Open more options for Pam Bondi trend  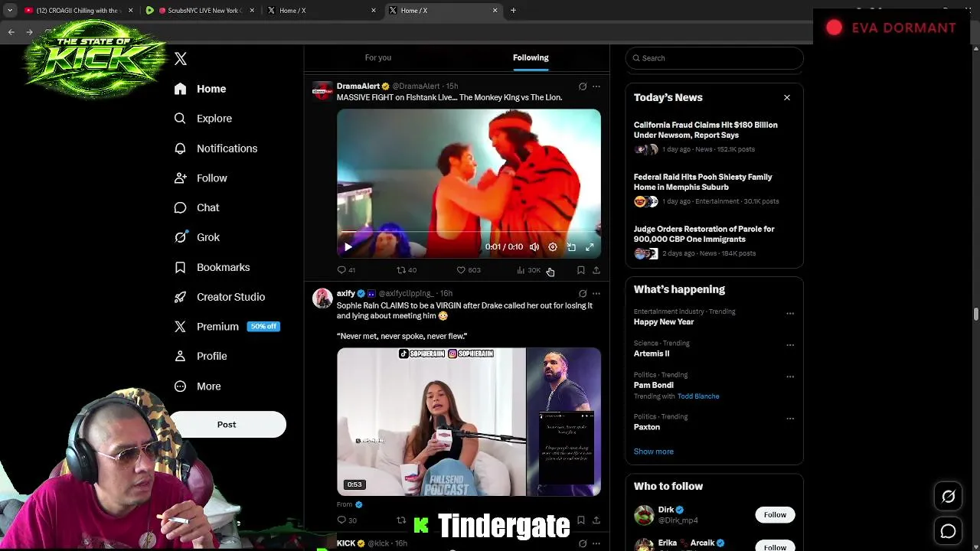pos(790,377)
